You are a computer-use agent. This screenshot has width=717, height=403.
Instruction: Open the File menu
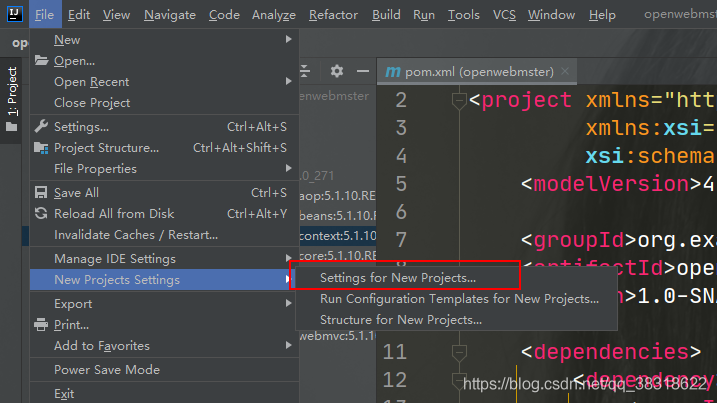point(44,15)
